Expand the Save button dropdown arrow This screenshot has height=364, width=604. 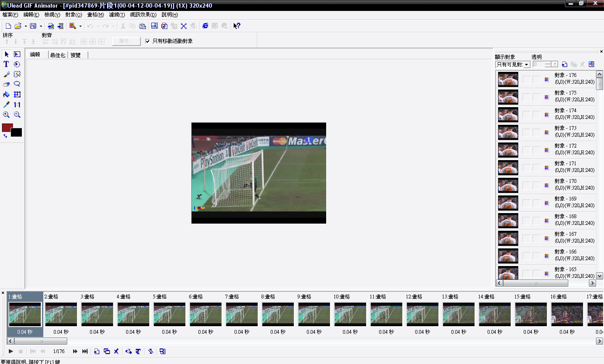pos(41,26)
